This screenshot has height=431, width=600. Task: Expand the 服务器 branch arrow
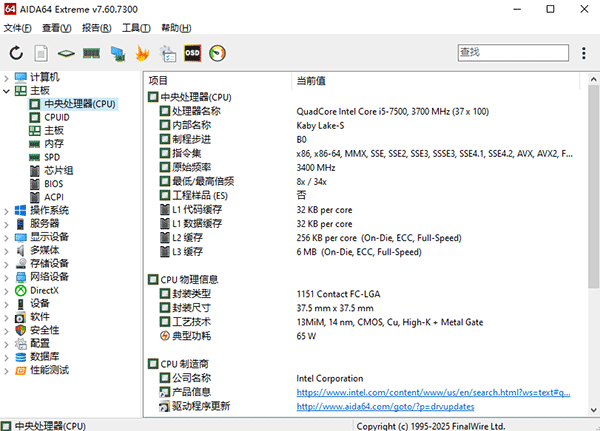point(6,224)
